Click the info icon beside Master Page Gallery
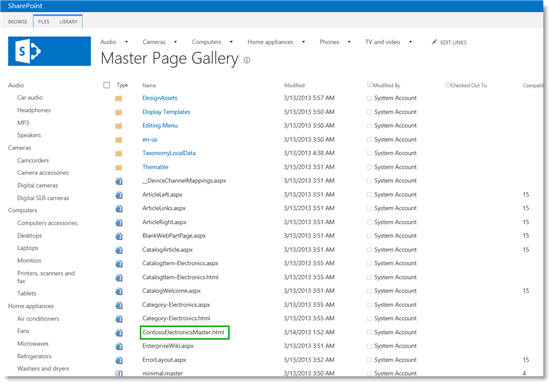550x383 pixels. 247,60
